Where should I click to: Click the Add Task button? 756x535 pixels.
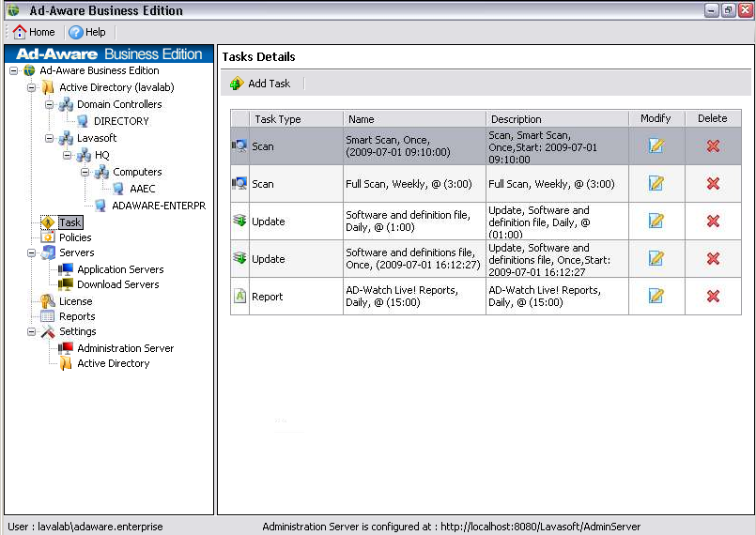click(260, 84)
